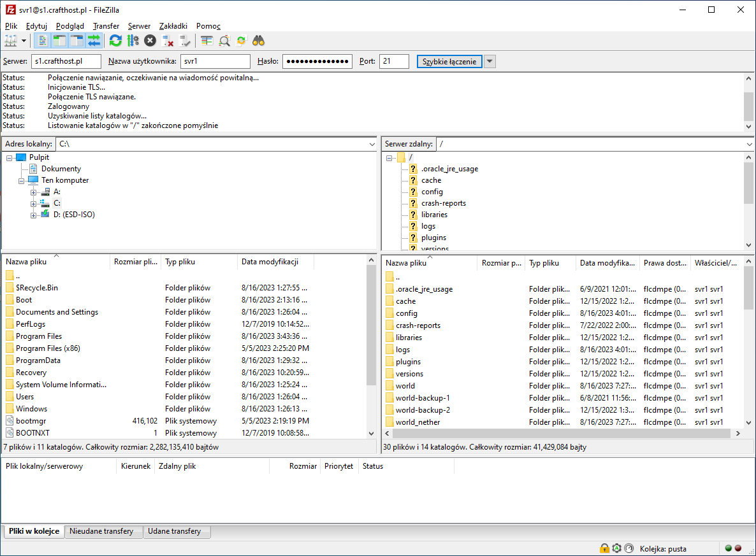The width and height of the screenshot is (756, 556).
Task: Open the Podgląd menu
Action: (x=70, y=26)
